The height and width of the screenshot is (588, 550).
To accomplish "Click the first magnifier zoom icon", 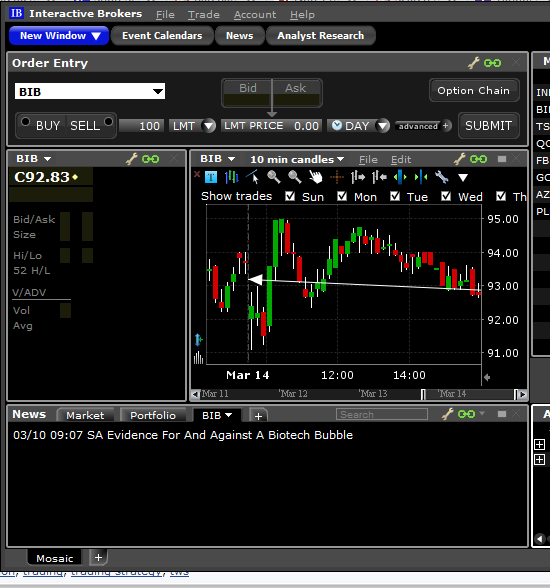I will click(274, 177).
